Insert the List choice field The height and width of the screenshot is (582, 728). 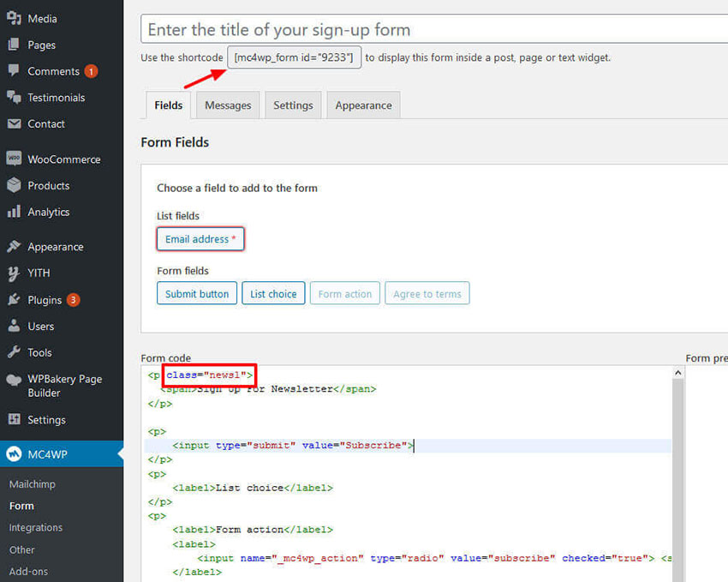coord(273,294)
